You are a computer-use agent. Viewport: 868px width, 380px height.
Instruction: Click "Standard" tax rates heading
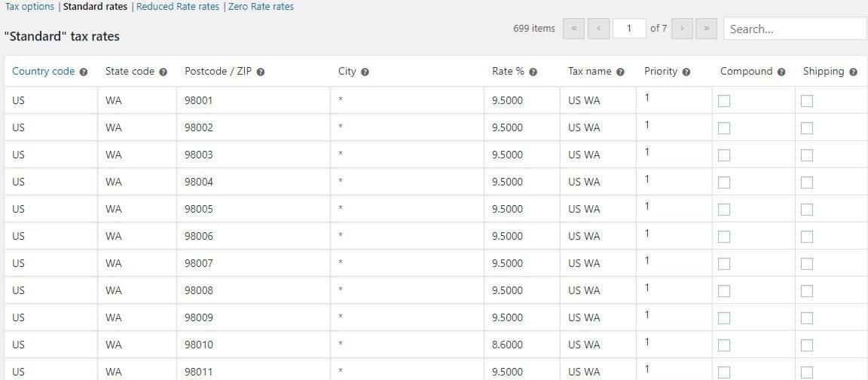62,36
